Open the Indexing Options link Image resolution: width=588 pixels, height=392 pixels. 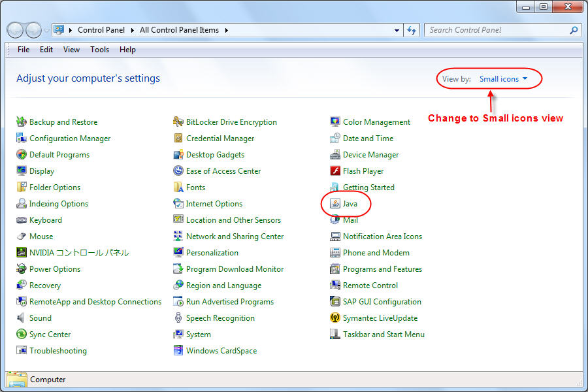pos(59,204)
